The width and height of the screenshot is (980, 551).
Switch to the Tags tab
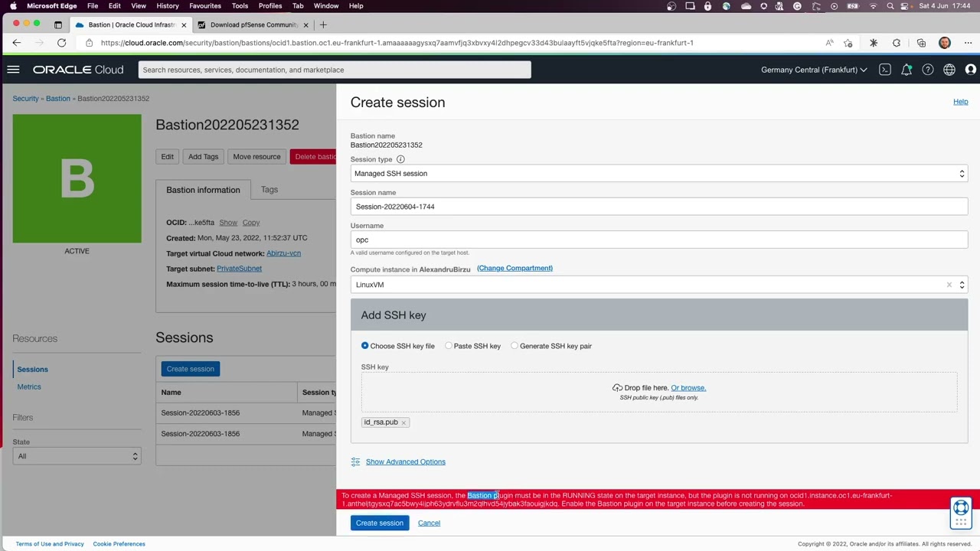(269, 190)
